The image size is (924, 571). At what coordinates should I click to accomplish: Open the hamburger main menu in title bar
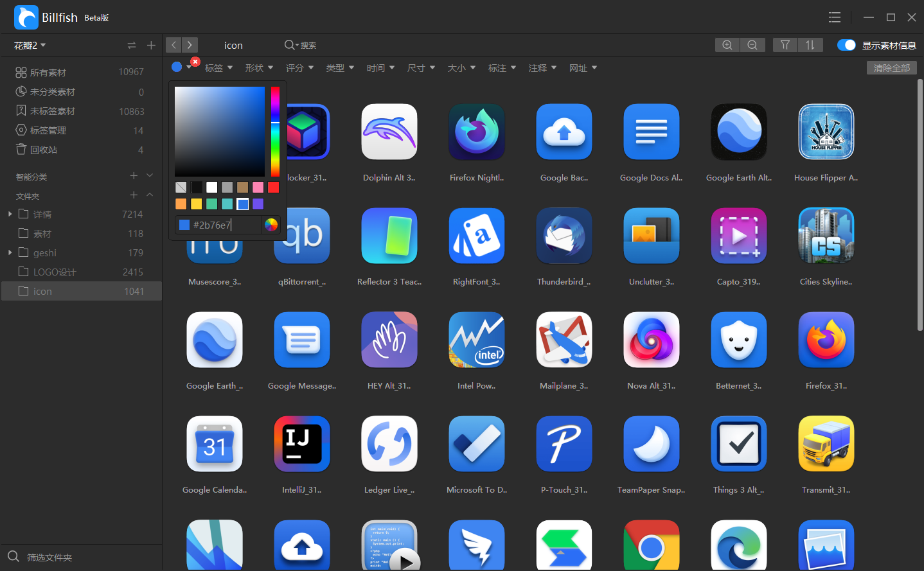pyautogui.click(x=835, y=17)
